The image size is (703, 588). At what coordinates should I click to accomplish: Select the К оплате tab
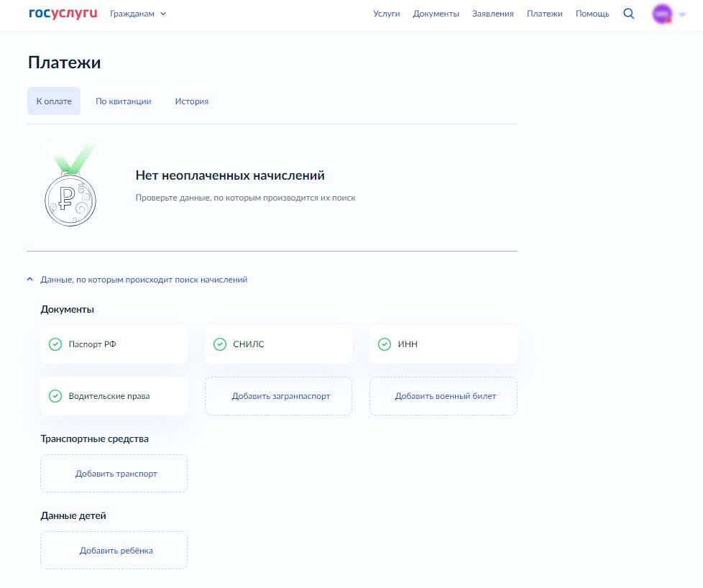54,101
